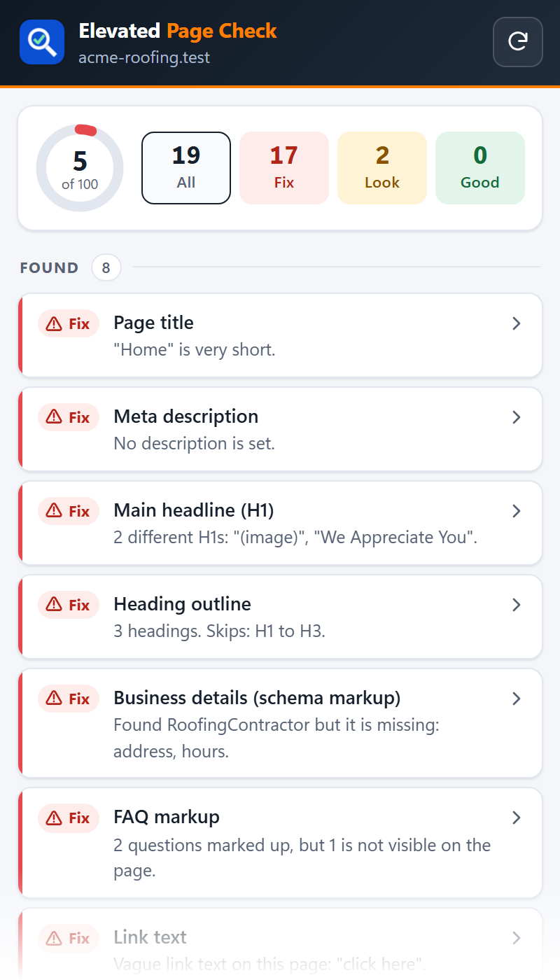
Task: Click the Fix warning badge on Link text
Action: point(69,939)
